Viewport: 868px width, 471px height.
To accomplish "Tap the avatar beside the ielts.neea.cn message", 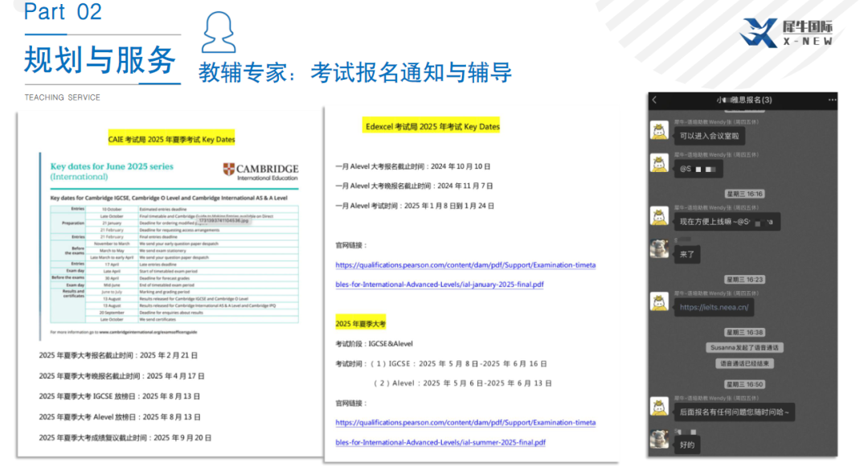I will tap(659, 302).
